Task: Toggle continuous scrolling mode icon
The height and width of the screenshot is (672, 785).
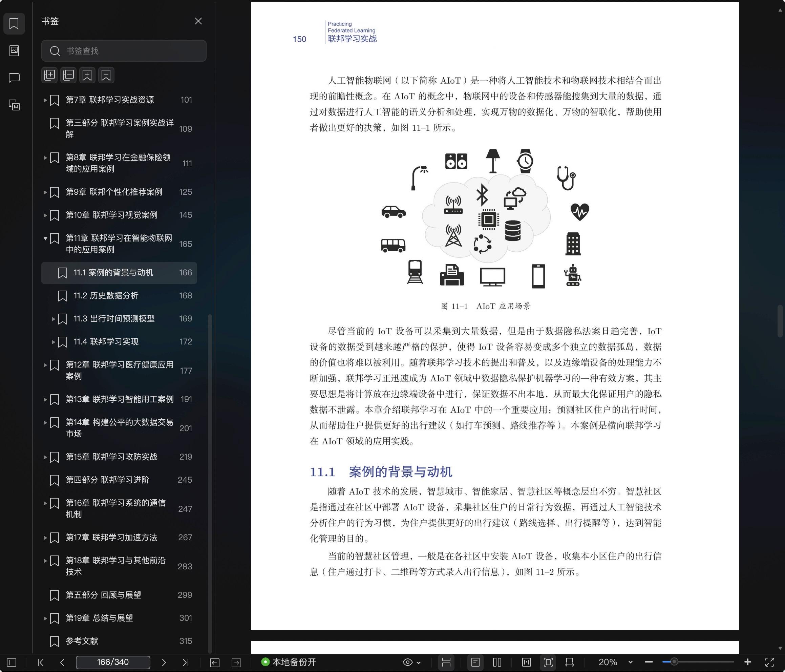Action: point(446,662)
